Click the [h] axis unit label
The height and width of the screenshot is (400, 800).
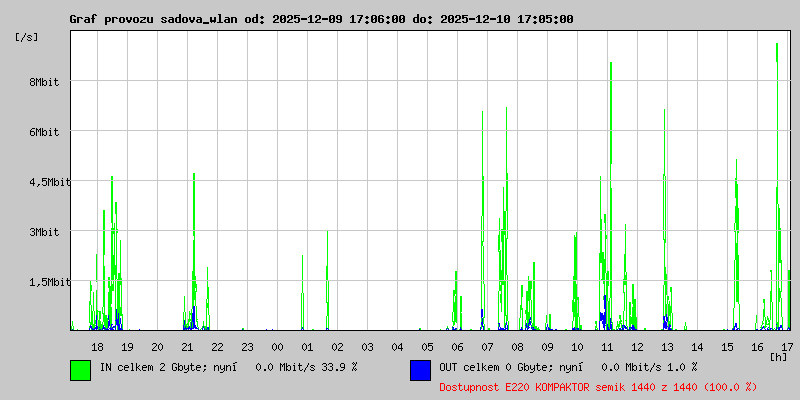[x=779, y=356]
